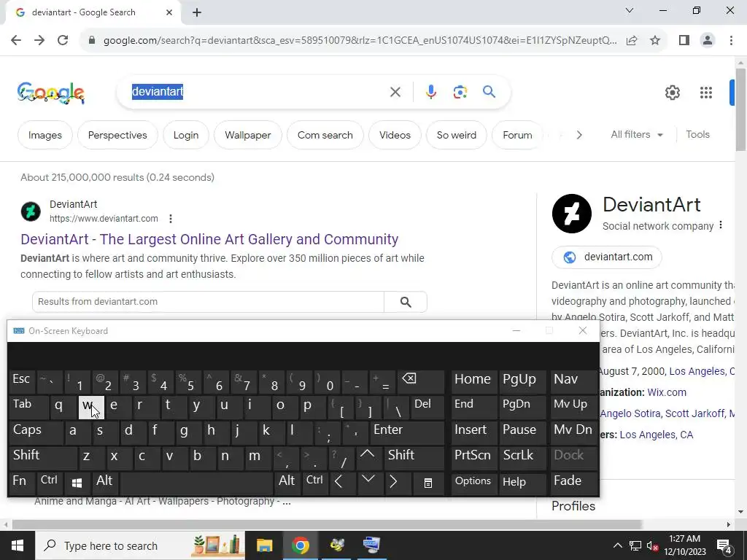Click the spacebar on On-Screen Keyboard
The image size is (747, 560).
click(196, 483)
